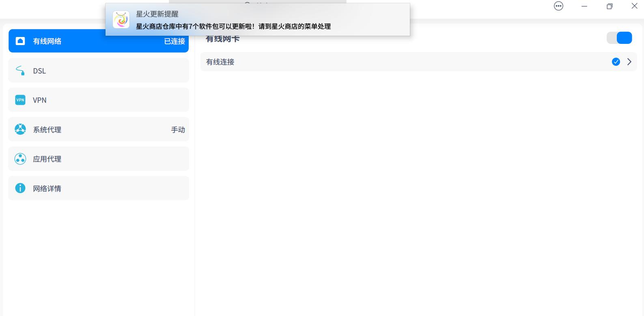
Task: Restore the settings window size
Action: pyautogui.click(x=610, y=6)
